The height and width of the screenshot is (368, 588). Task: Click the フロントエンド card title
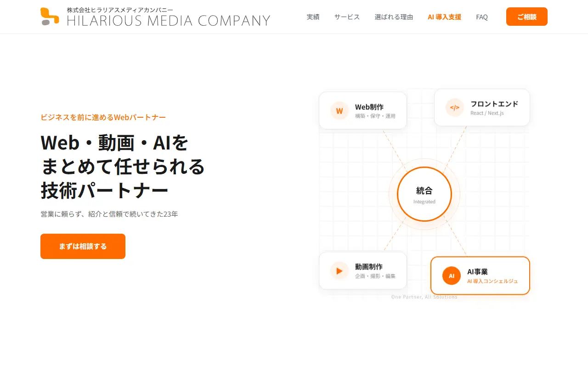click(x=494, y=104)
